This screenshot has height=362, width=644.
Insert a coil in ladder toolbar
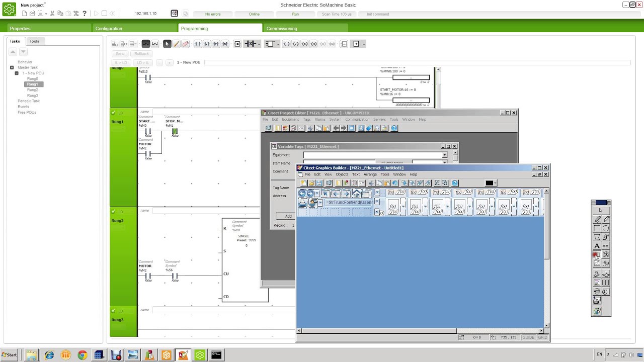coord(286,44)
